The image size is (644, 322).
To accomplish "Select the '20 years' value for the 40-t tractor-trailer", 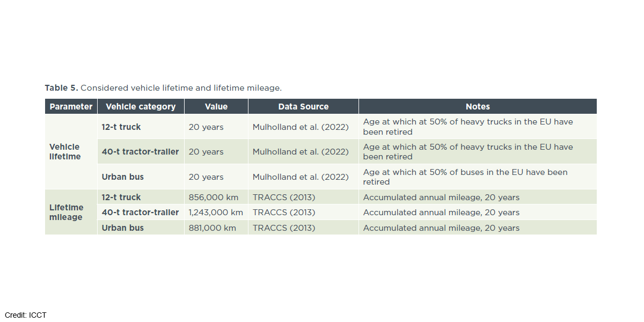I will pyautogui.click(x=206, y=151).
